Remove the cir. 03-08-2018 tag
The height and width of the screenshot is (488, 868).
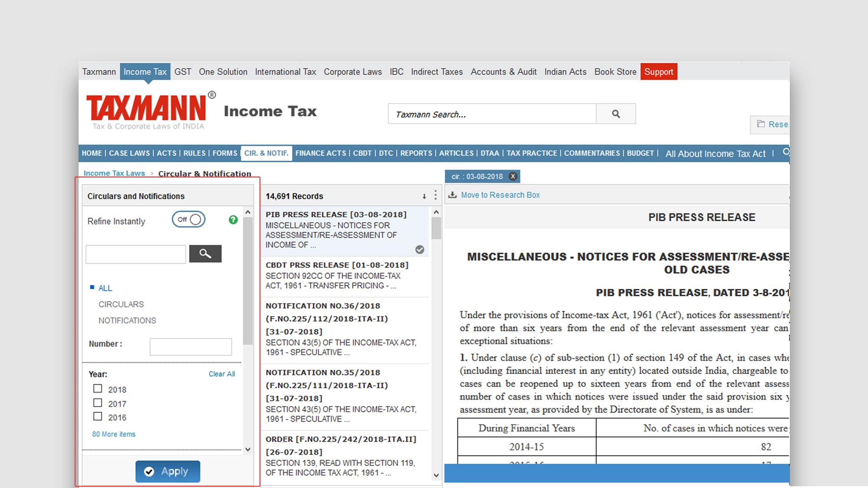coord(513,177)
